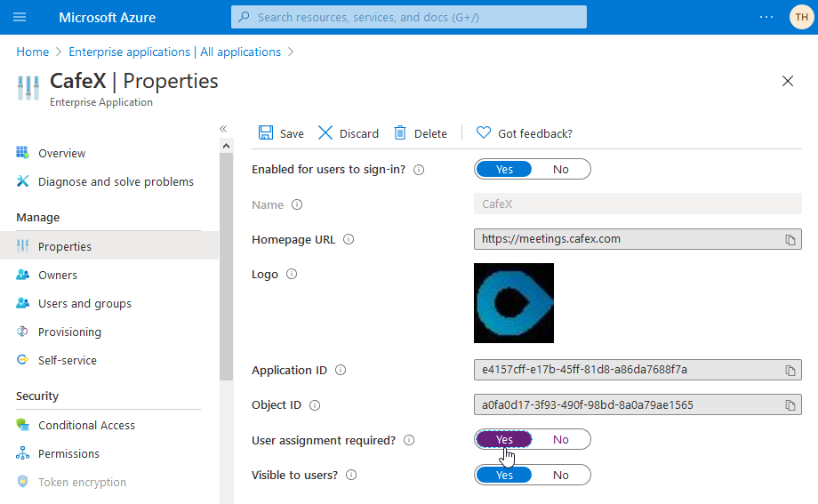Close the CafeX Properties blade
Viewport: 818px width, 504px height.
tap(787, 81)
